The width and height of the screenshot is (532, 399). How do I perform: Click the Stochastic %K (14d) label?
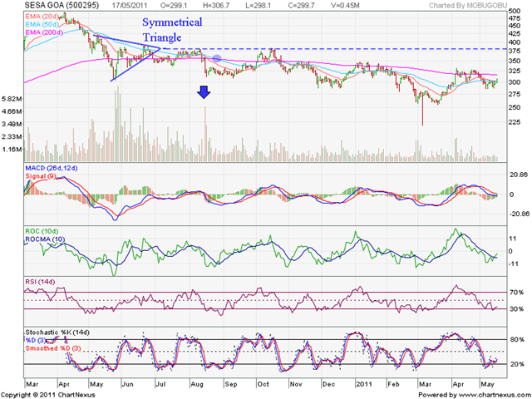(57, 332)
